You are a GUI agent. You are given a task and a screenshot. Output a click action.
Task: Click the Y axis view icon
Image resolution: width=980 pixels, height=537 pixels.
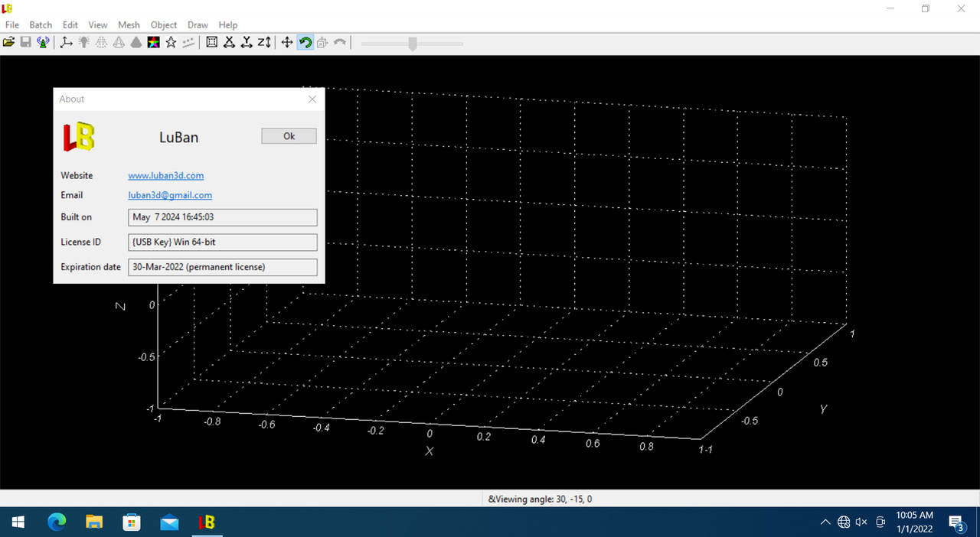[x=247, y=43]
